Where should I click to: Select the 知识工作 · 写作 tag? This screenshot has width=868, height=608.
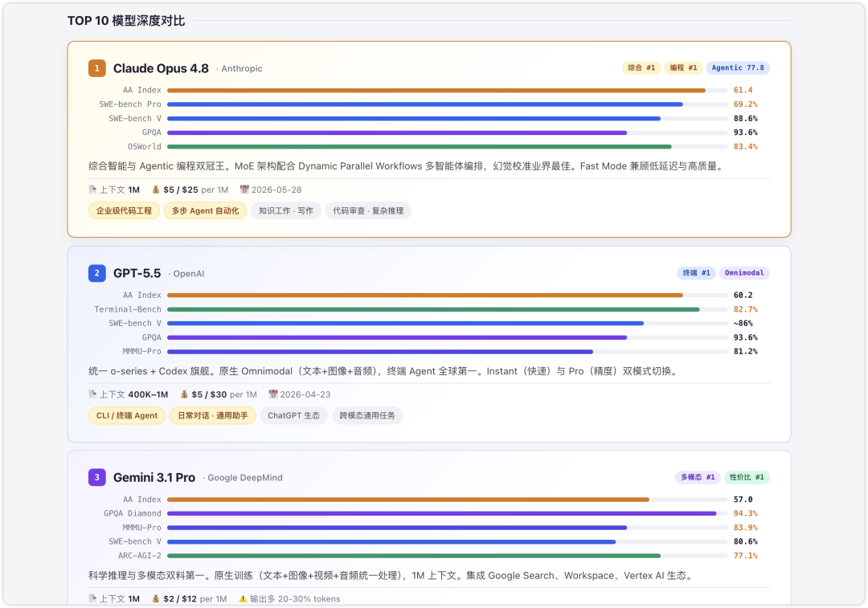point(285,210)
